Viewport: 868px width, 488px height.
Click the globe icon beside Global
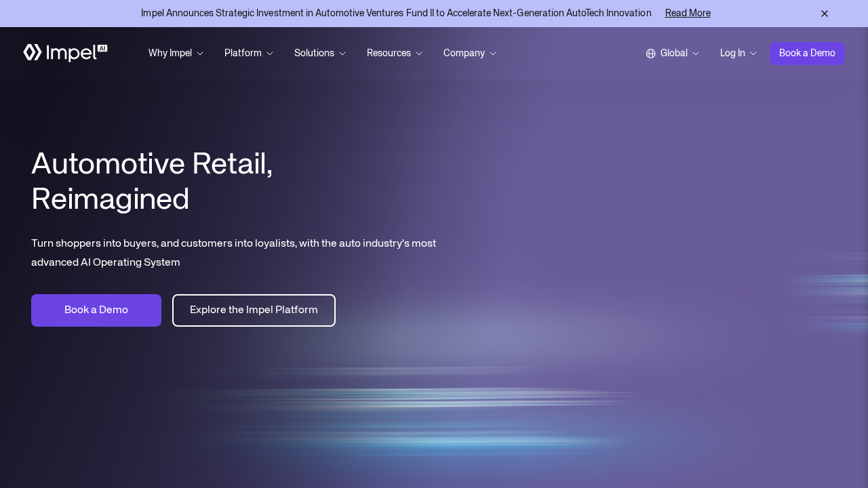(650, 54)
